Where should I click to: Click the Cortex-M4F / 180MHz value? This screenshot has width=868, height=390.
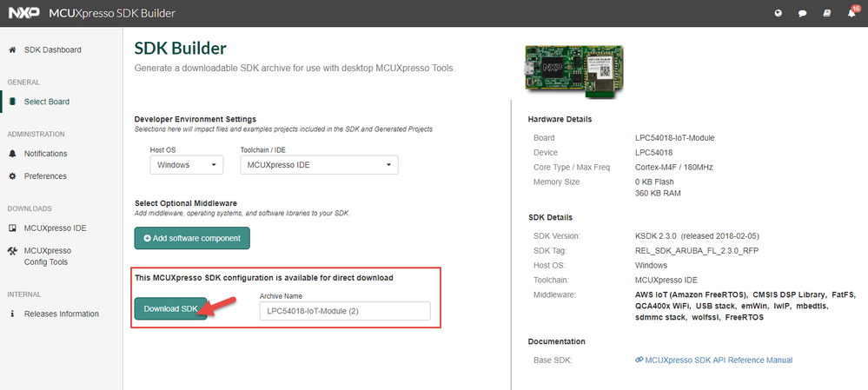675,167
